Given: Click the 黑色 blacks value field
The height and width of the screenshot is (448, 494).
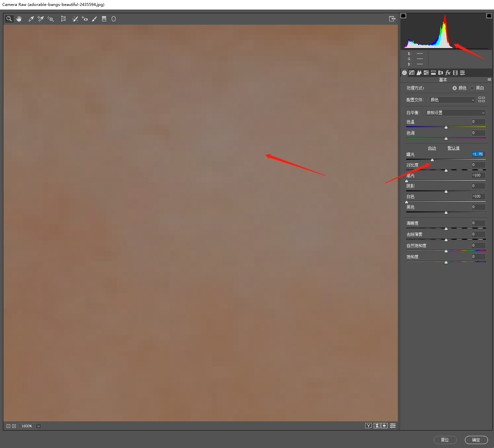Looking at the screenshot, I should (x=478, y=207).
